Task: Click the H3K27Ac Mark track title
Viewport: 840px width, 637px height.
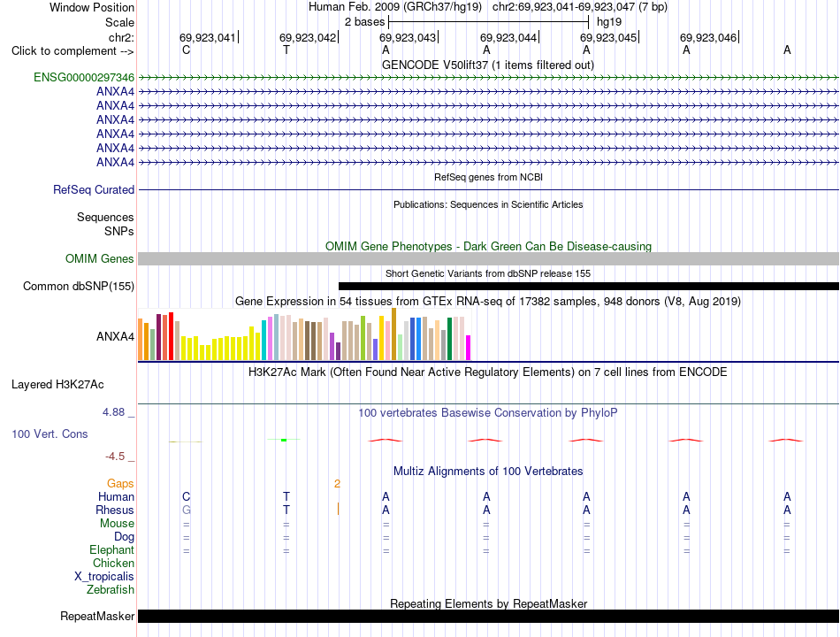Action: point(487,372)
